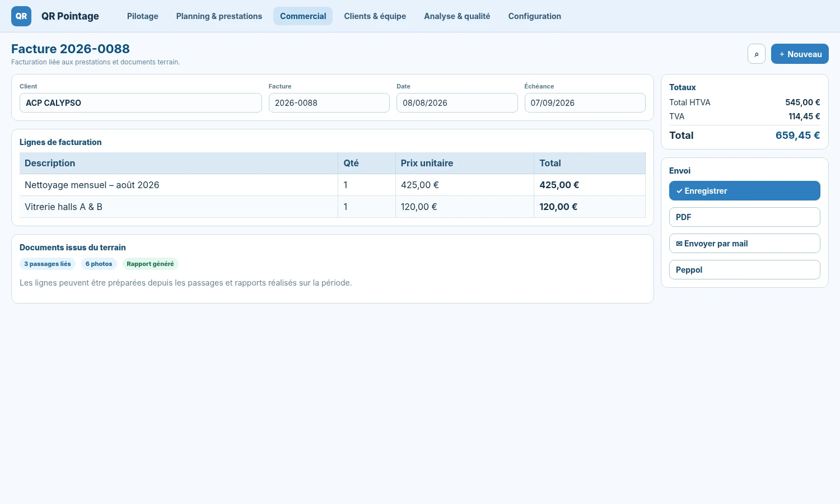
Task: Send the invoice via Envoyer par mail
Action: tap(745, 244)
